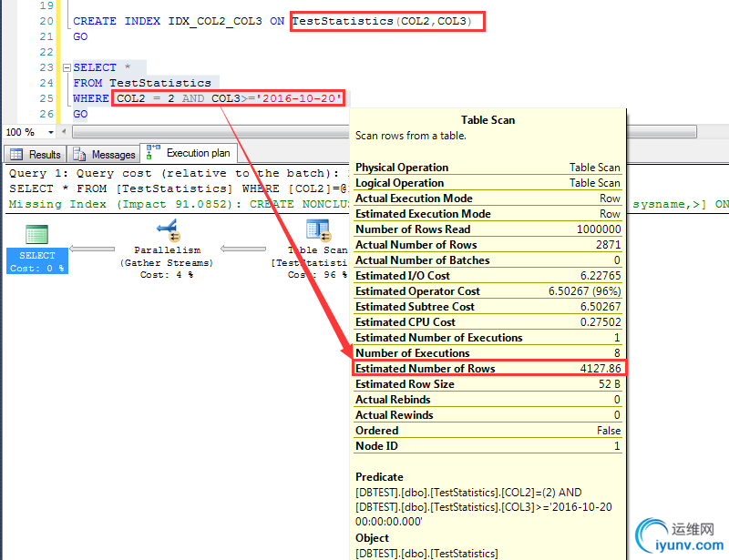Click the horizontal scrollbar left arrow
The height and width of the screenshot is (560, 729).
[x=64, y=132]
